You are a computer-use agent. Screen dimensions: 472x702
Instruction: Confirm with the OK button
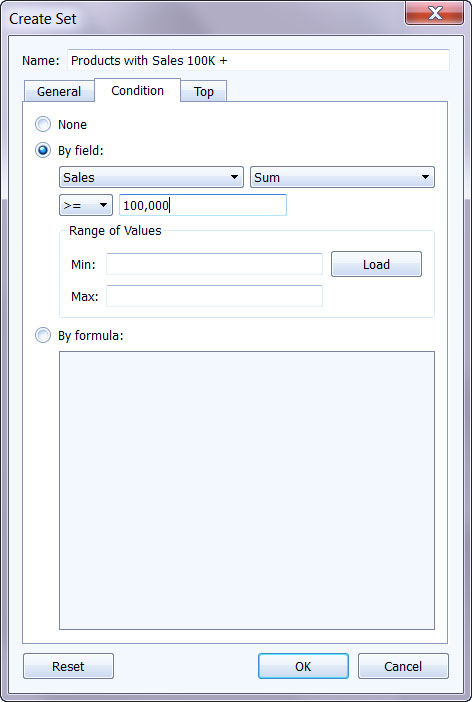coord(303,666)
